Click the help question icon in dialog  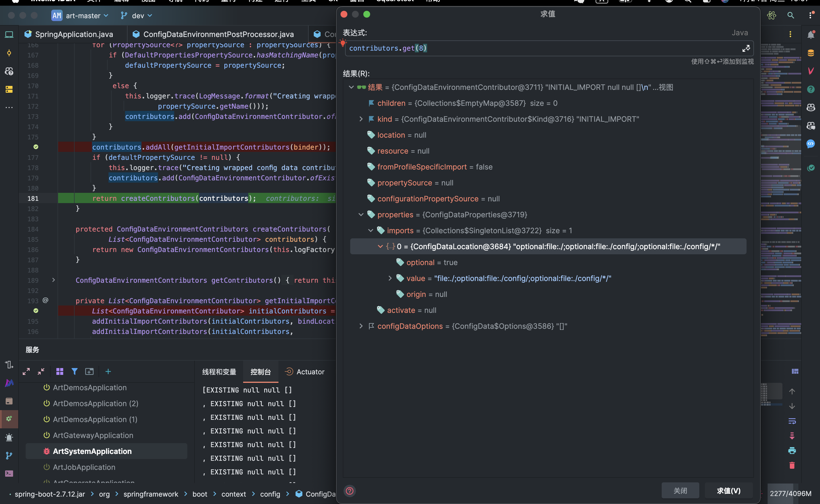coord(349,491)
